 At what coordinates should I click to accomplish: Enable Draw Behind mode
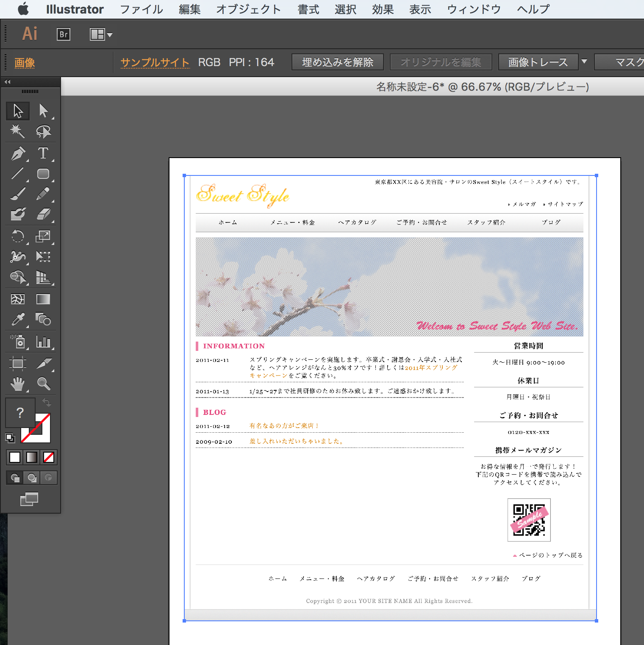(x=32, y=478)
